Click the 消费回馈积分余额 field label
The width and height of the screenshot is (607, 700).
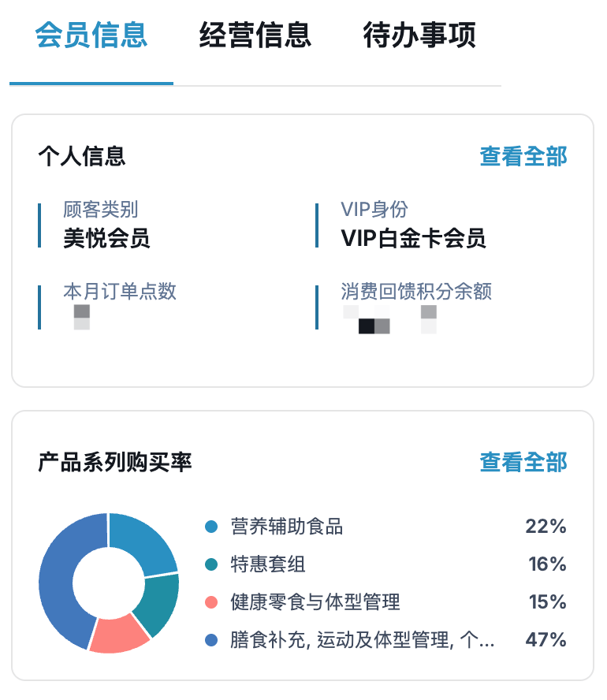[x=416, y=291]
